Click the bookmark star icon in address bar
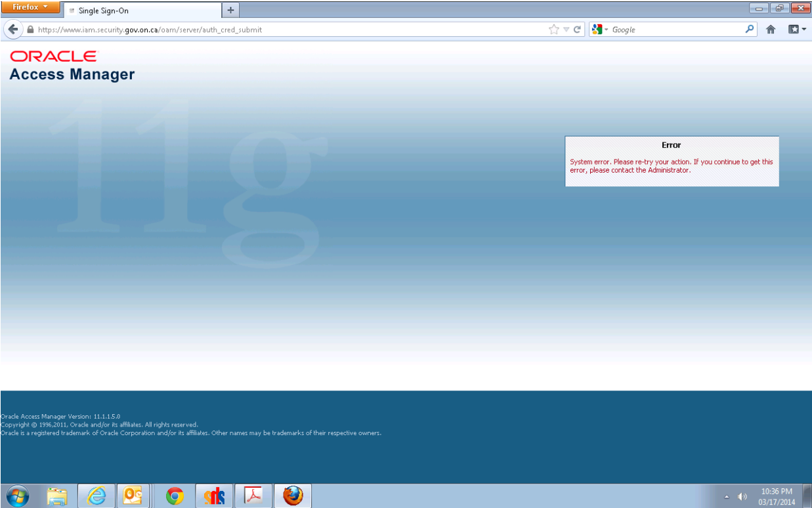812x508 pixels. pyautogui.click(x=553, y=30)
